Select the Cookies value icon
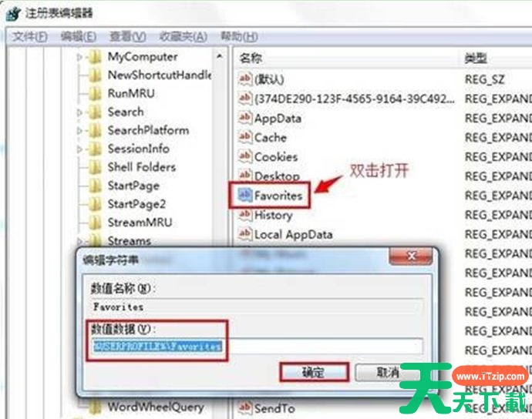This screenshot has width=532, height=419. (x=245, y=156)
